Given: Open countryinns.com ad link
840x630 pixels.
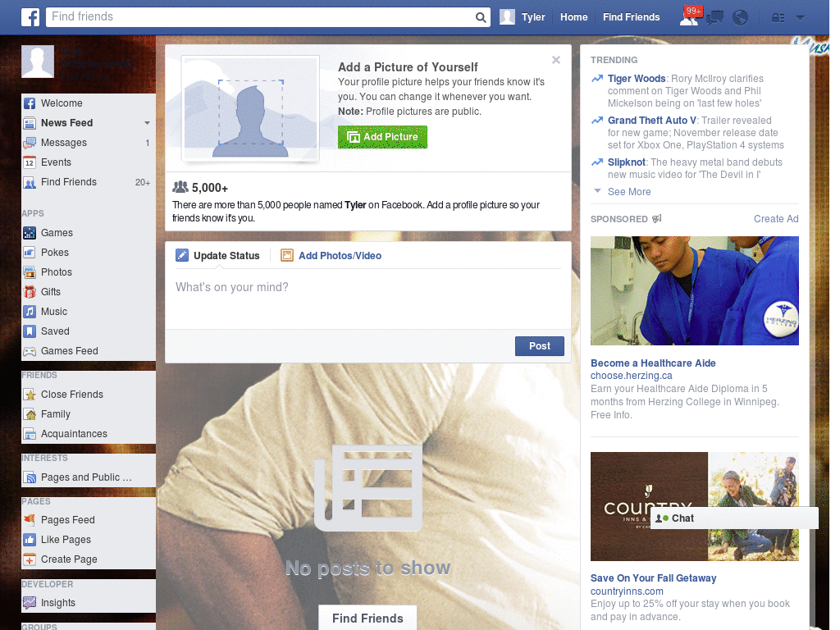Looking at the screenshot, I should tap(627, 591).
